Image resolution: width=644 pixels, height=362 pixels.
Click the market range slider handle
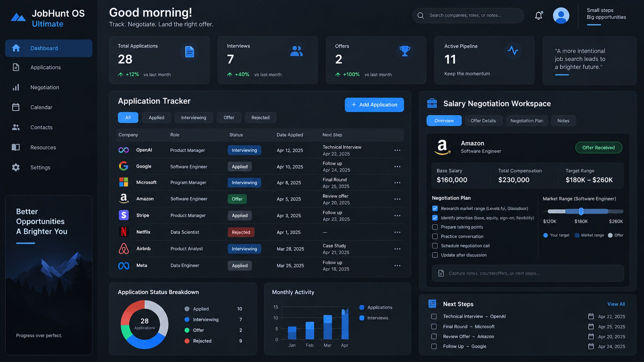point(581,211)
